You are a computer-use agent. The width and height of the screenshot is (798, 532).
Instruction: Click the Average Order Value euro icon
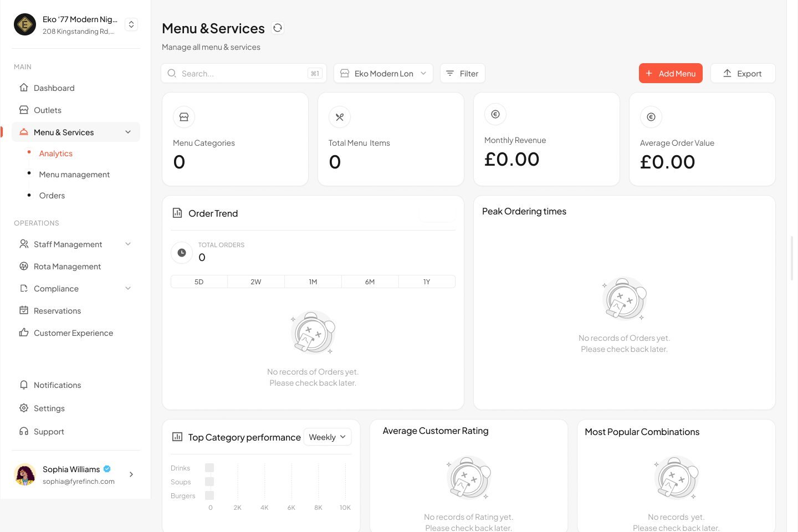[651, 117]
